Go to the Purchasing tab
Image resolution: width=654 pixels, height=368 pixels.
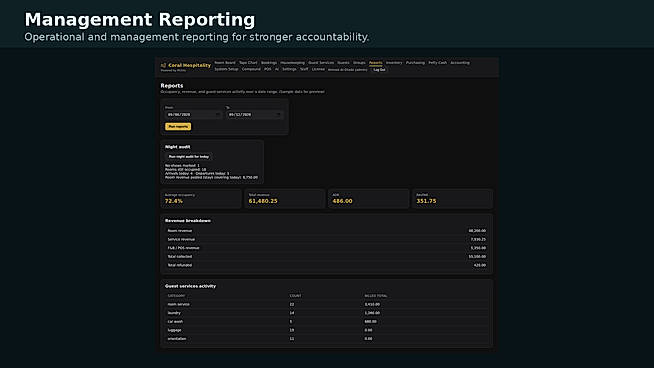point(415,63)
